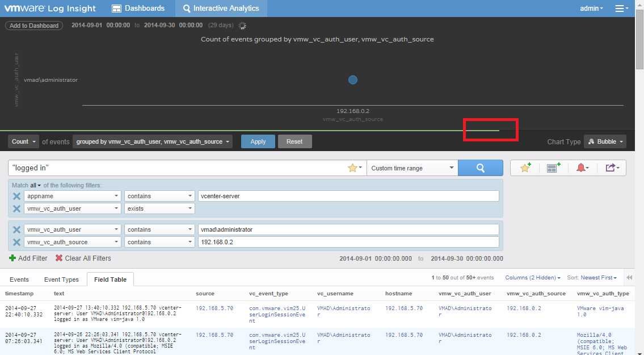Image resolution: width=644 pixels, height=355 pixels.
Task: Open favorite queries star dropdown in search box
Action: 355,168
